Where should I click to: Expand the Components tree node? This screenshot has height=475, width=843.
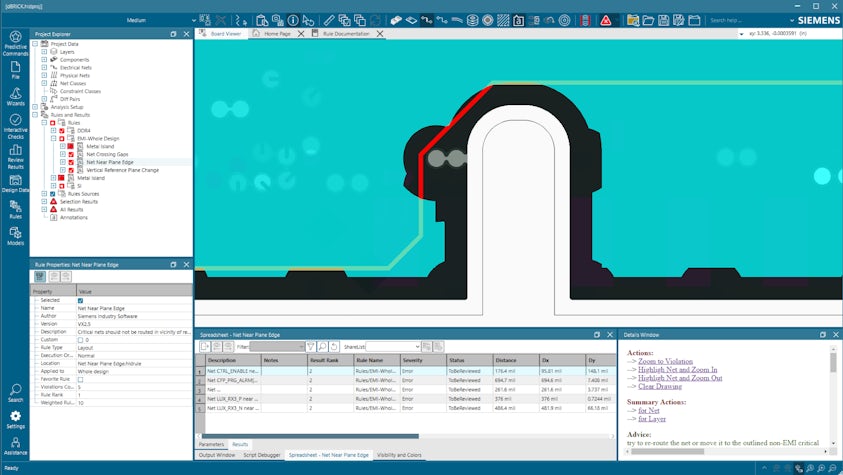click(44, 60)
